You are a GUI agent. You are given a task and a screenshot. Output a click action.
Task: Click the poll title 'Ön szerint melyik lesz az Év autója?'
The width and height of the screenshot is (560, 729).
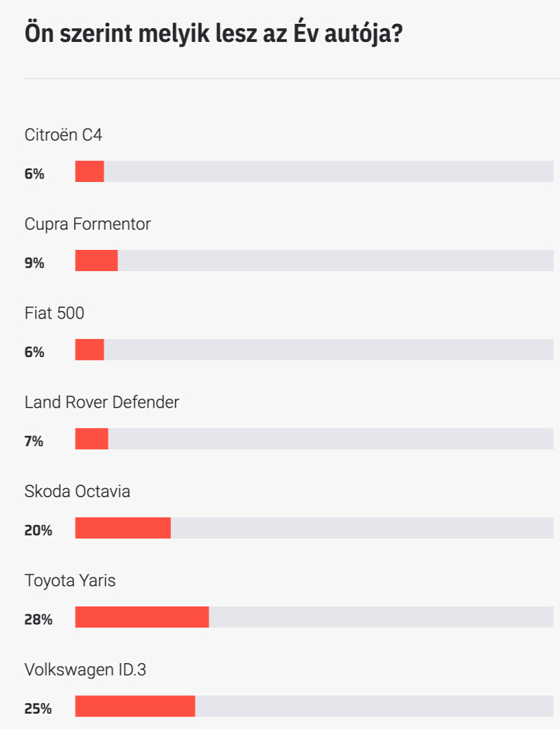(x=213, y=34)
